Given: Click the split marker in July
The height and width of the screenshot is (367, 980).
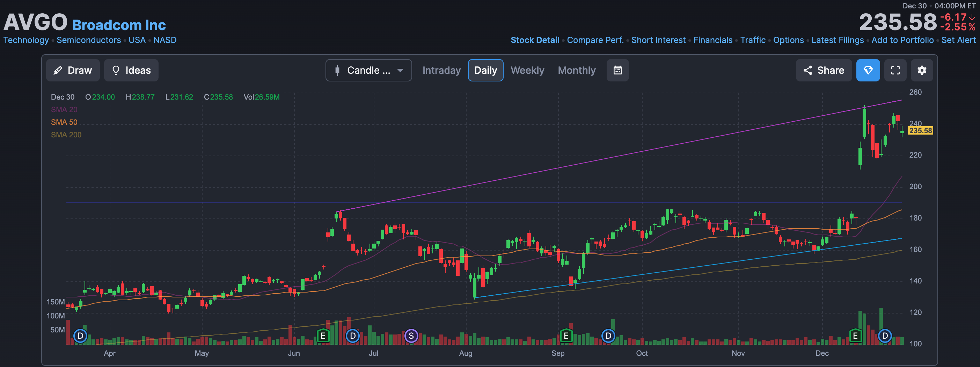Looking at the screenshot, I should click(411, 336).
